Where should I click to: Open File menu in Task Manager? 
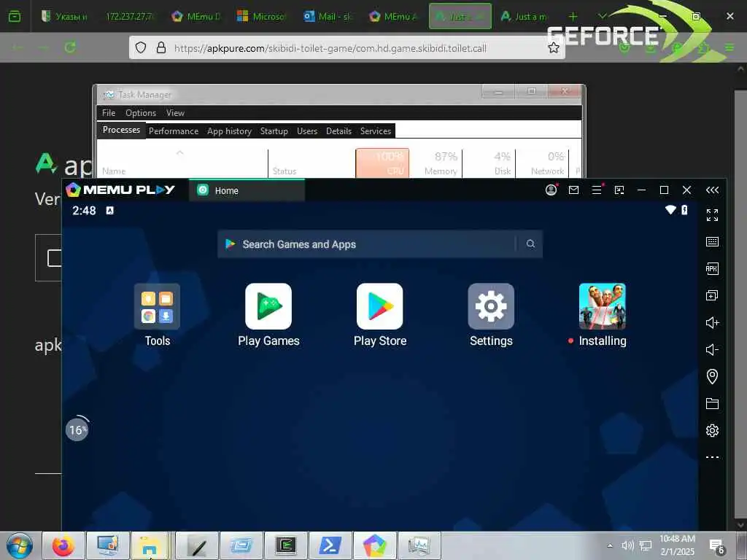click(x=109, y=113)
